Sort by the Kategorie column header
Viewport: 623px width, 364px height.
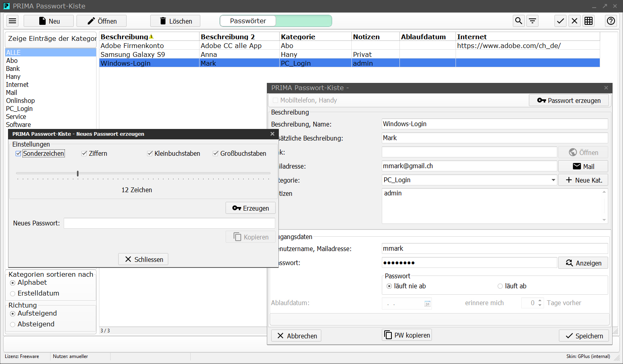pos(315,36)
